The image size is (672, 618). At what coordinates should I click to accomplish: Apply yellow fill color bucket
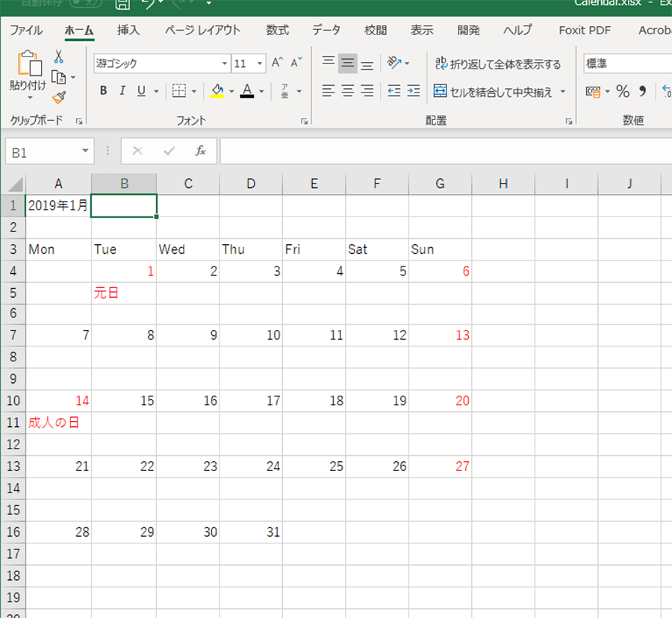click(218, 91)
